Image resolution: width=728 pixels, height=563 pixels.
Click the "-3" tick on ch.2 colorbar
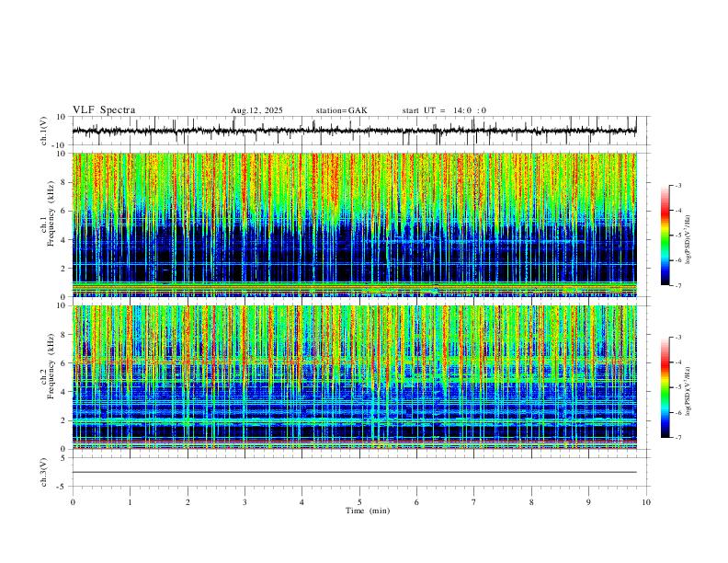pyautogui.click(x=677, y=338)
